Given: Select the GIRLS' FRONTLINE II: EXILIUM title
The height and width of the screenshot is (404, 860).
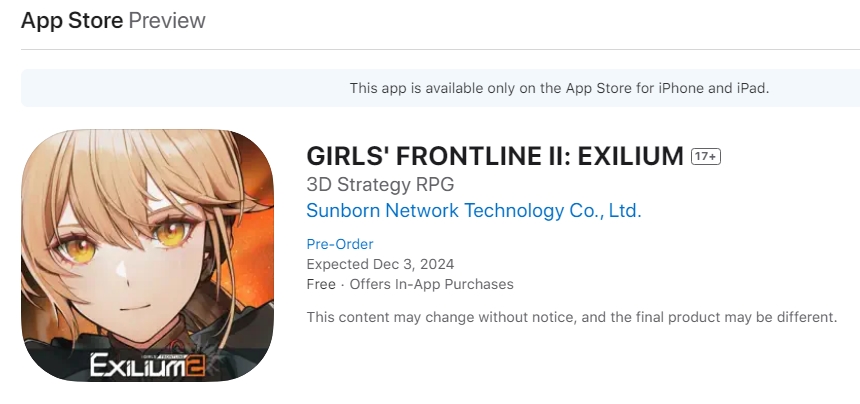Looking at the screenshot, I should 495,157.
